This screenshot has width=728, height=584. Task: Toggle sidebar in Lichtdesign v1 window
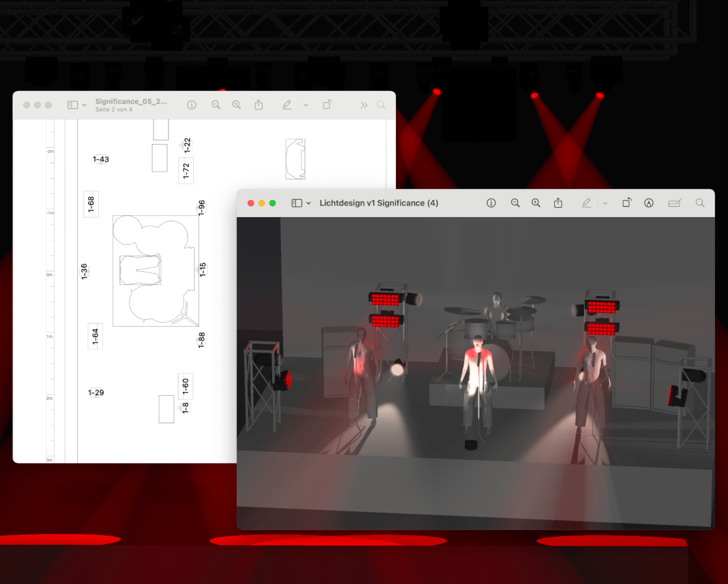pos(297,203)
